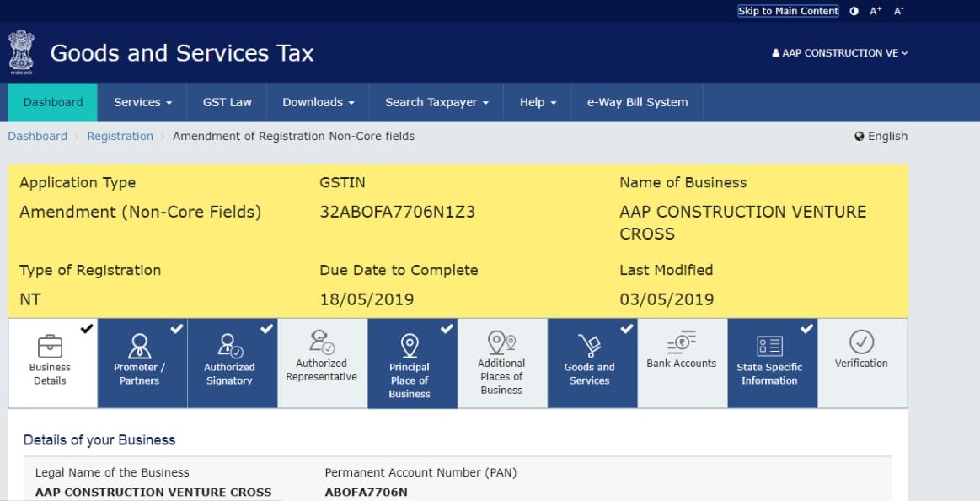
Task: Decrease font size with A- button
Action: point(898,11)
